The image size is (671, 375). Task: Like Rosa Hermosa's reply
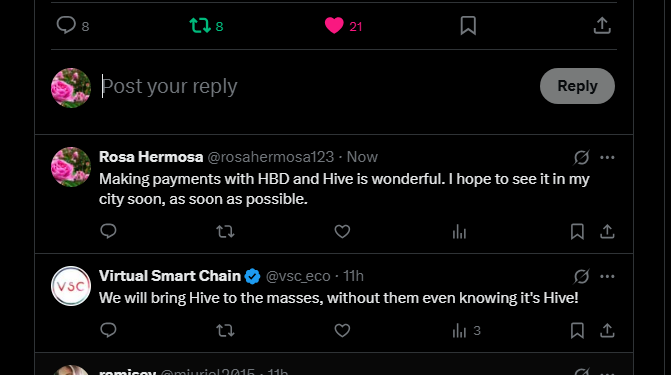(x=342, y=232)
